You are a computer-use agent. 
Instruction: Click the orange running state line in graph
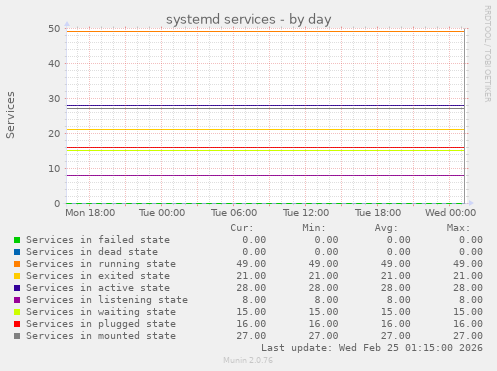(x=265, y=32)
